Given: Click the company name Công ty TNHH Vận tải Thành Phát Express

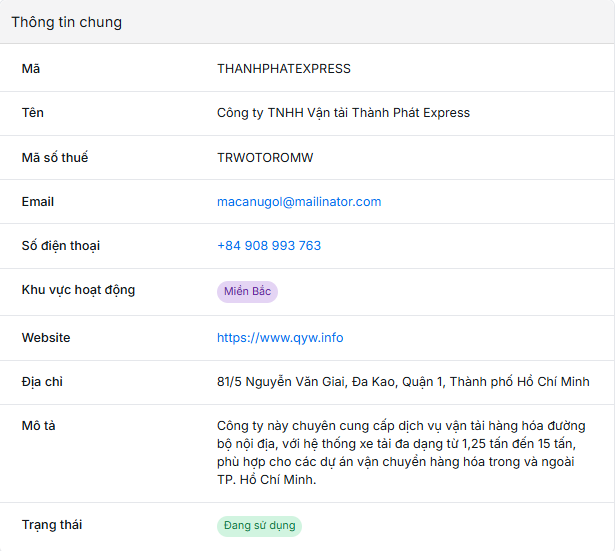Looking at the screenshot, I should (x=343, y=113).
